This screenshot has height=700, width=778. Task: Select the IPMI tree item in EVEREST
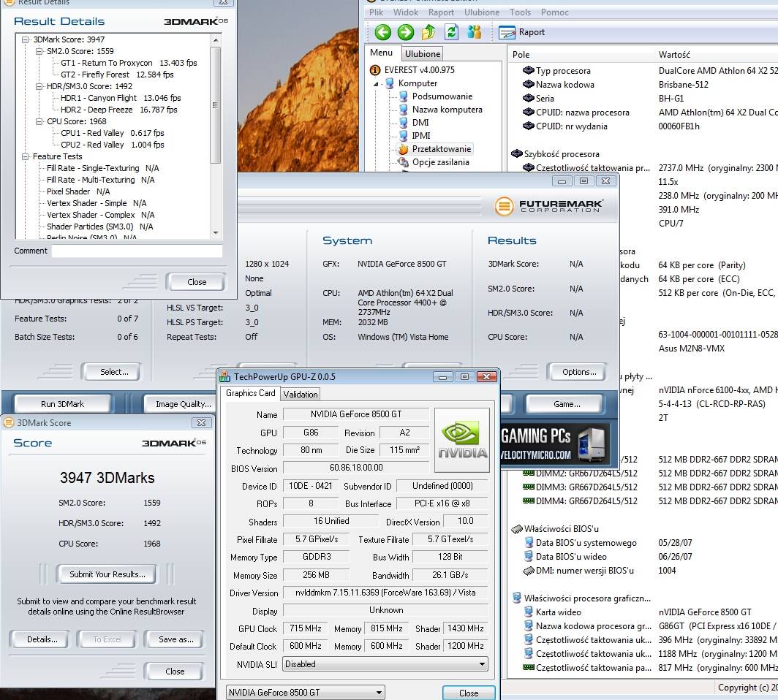[421, 135]
